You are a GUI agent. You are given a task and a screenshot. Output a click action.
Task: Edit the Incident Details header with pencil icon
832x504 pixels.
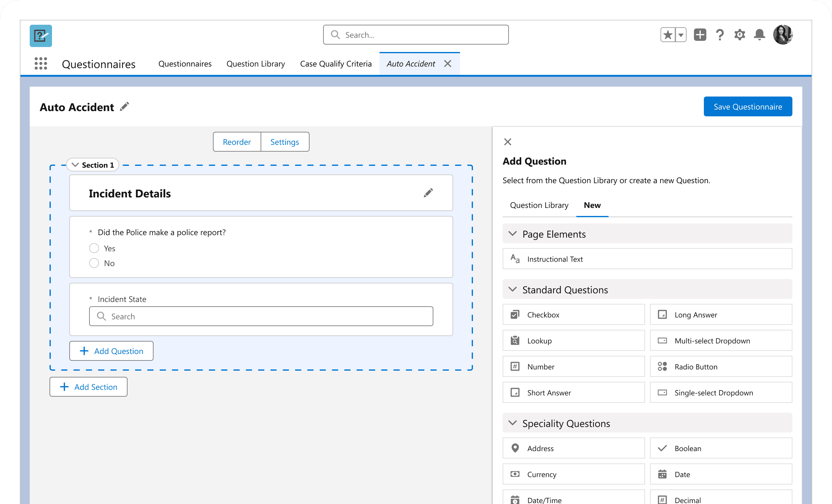(x=428, y=193)
